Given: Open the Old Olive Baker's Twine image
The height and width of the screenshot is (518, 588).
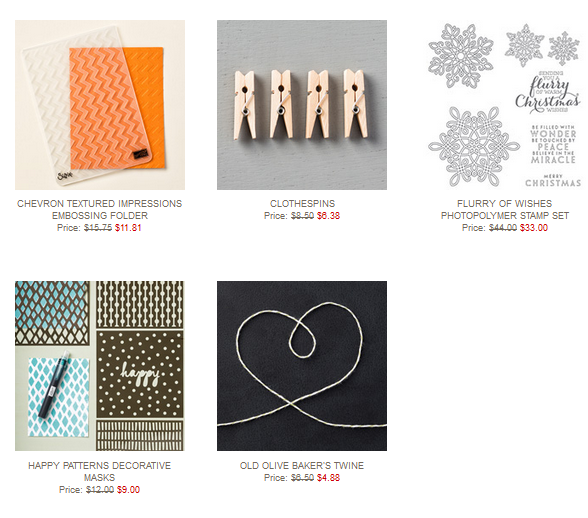Looking at the screenshot, I should [x=302, y=366].
